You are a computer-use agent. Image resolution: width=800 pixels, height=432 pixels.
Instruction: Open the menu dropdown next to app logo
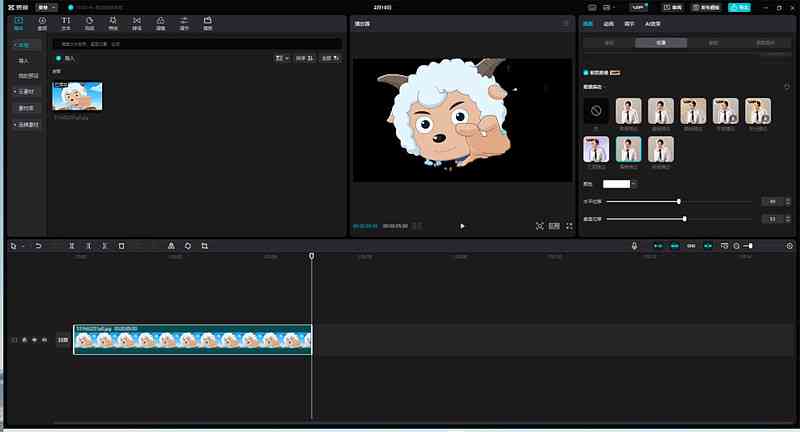[46, 8]
